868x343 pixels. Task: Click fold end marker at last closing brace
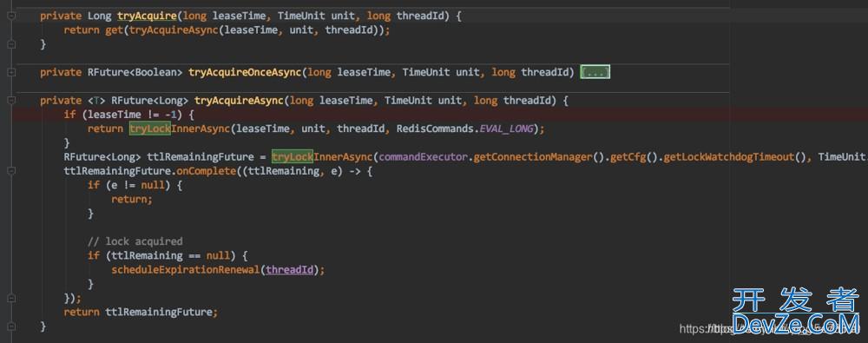coord(11,327)
